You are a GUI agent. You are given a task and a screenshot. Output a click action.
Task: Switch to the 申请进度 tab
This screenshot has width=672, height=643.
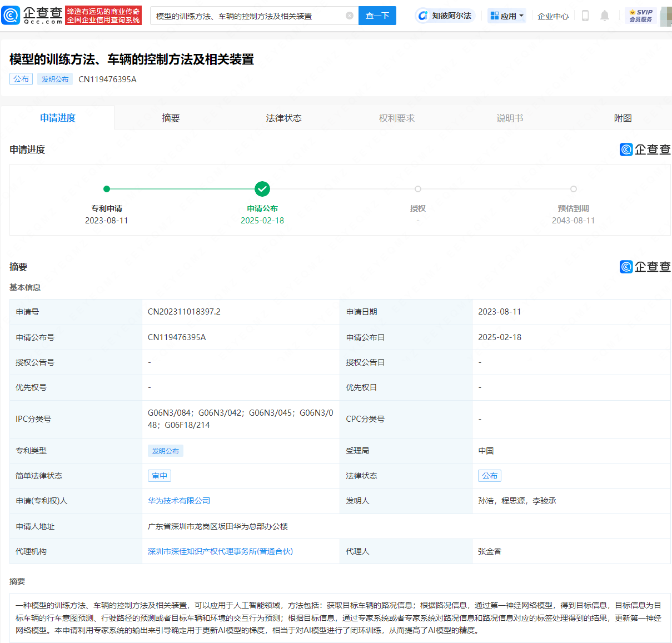58,118
